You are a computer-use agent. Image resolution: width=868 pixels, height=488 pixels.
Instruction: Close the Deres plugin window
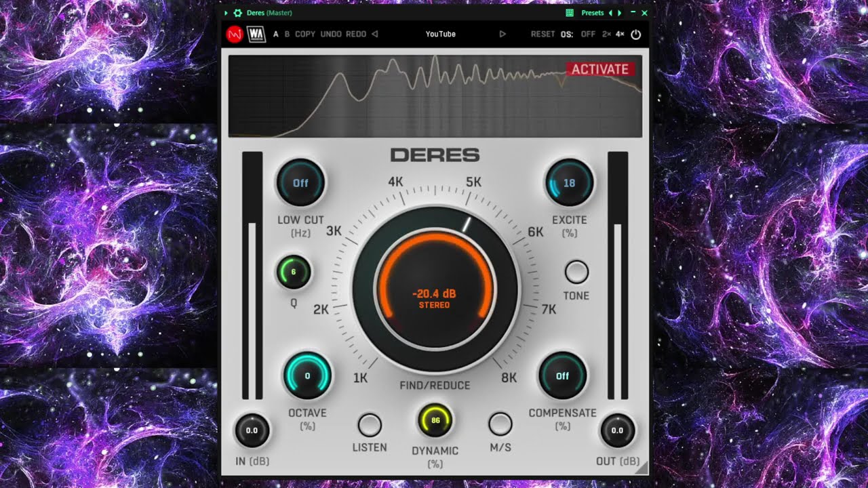[644, 13]
